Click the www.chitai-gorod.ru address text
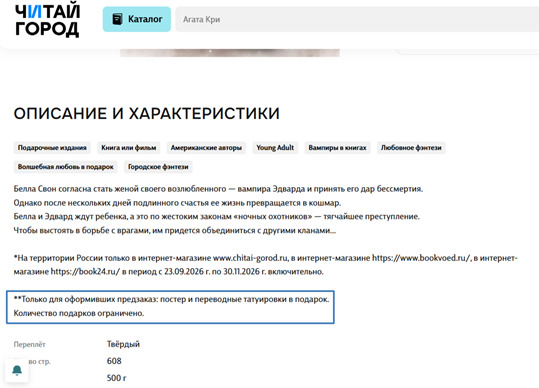Viewport: 539px width, 388px height. 250,258
